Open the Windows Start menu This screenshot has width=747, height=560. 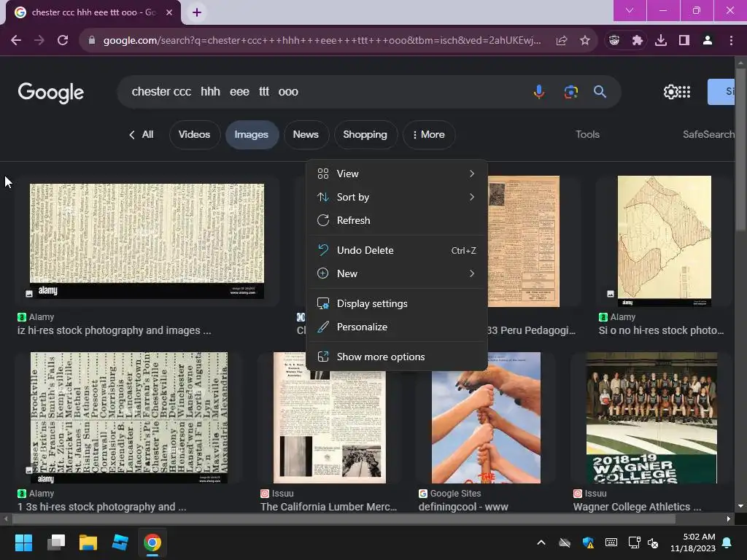[x=23, y=542]
